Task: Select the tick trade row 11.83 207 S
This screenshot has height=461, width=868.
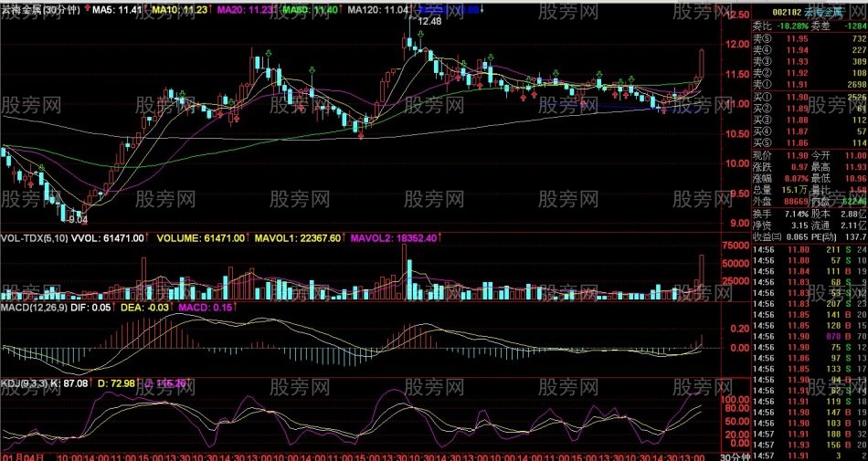Action: (810, 304)
